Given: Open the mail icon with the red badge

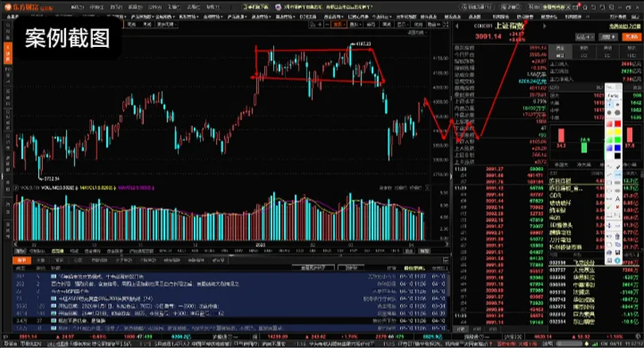Looking at the screenshot, I should (x=576, y=7).
